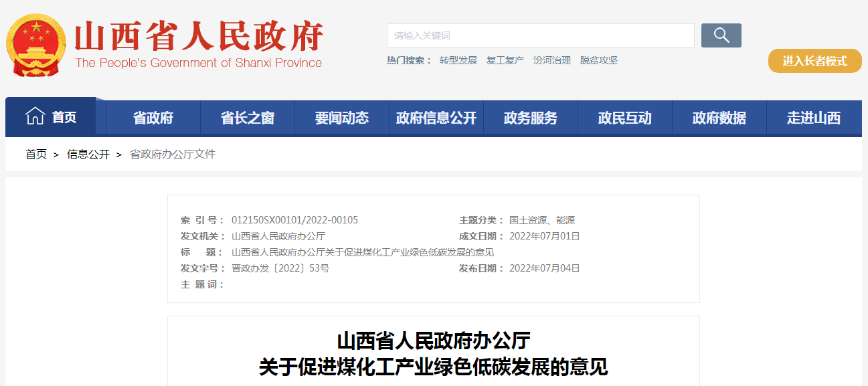Open the 汾河治理 hot search link

pos(553,60)
